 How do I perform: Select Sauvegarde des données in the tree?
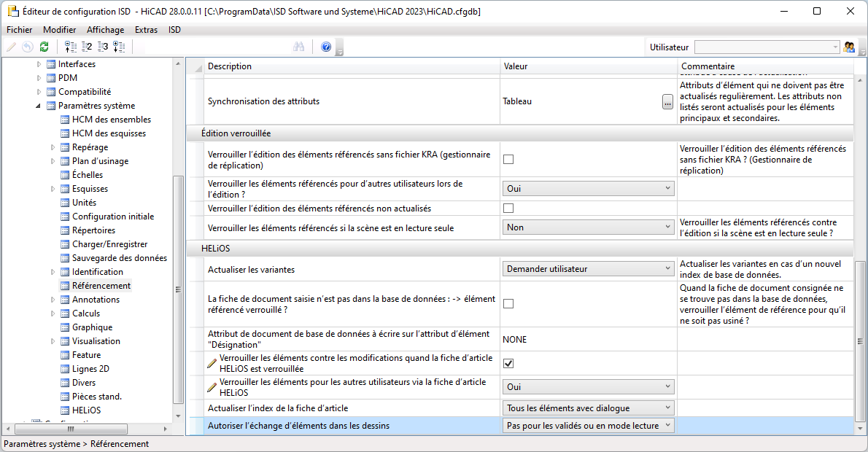(119, 258)
